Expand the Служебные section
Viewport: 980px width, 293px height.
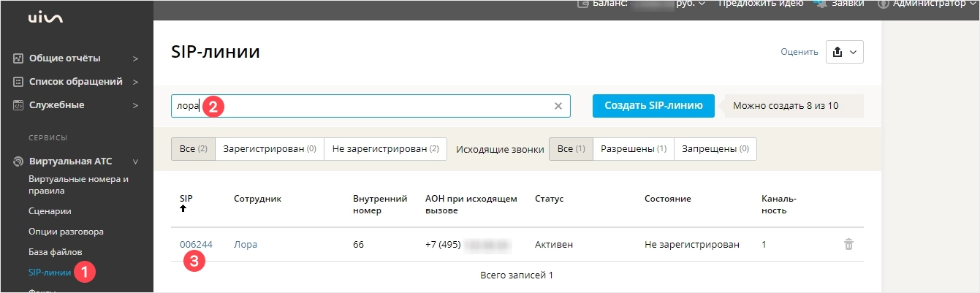[x=135, y=105]
